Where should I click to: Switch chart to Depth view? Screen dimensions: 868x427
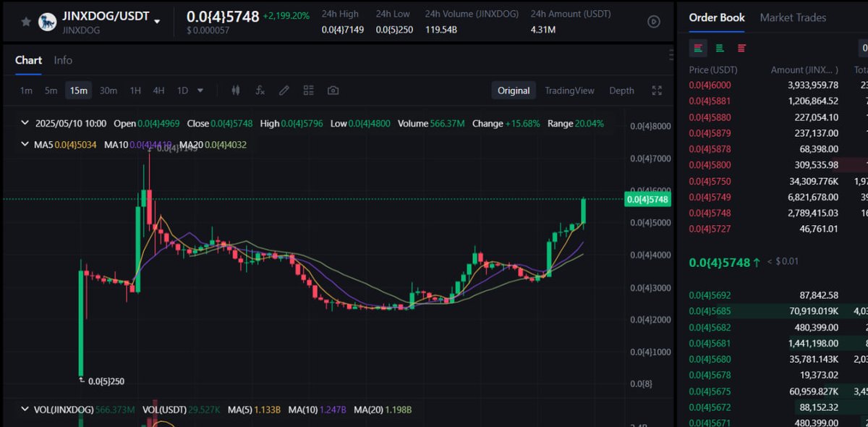pyautogui.click(x=621, y=90)
